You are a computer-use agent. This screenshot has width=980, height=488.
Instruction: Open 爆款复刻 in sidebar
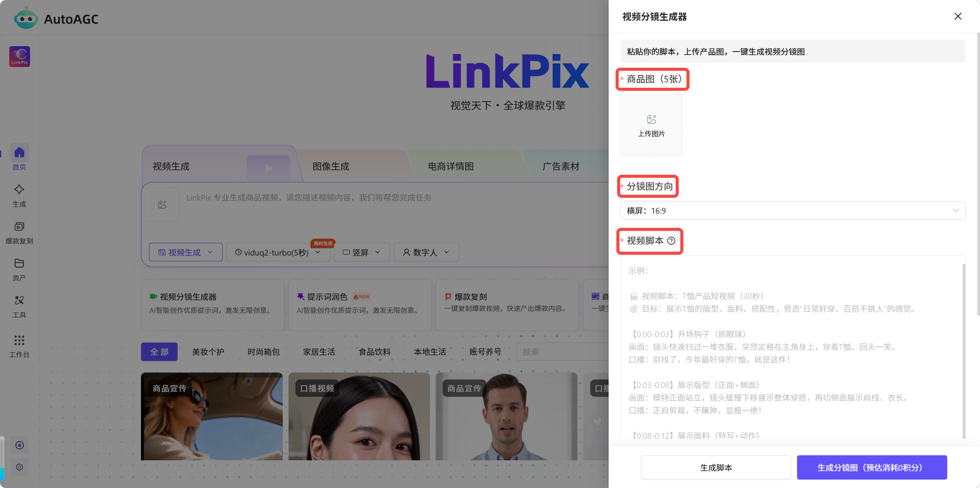(19, 232)
